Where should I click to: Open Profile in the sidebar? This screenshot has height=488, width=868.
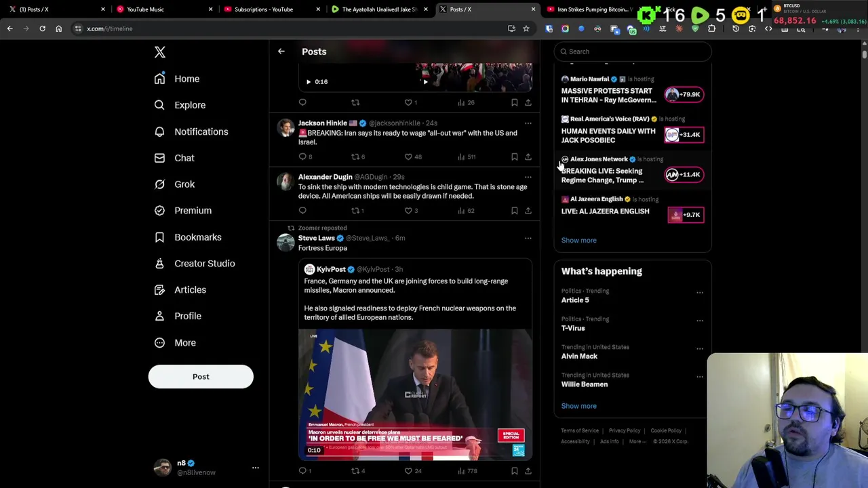click(178, 316)
